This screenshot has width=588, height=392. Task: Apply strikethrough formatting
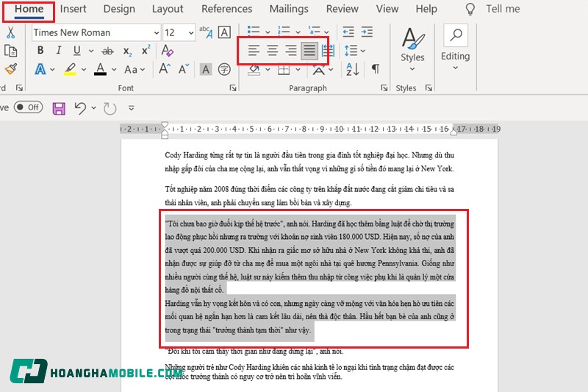pos(107,51)
